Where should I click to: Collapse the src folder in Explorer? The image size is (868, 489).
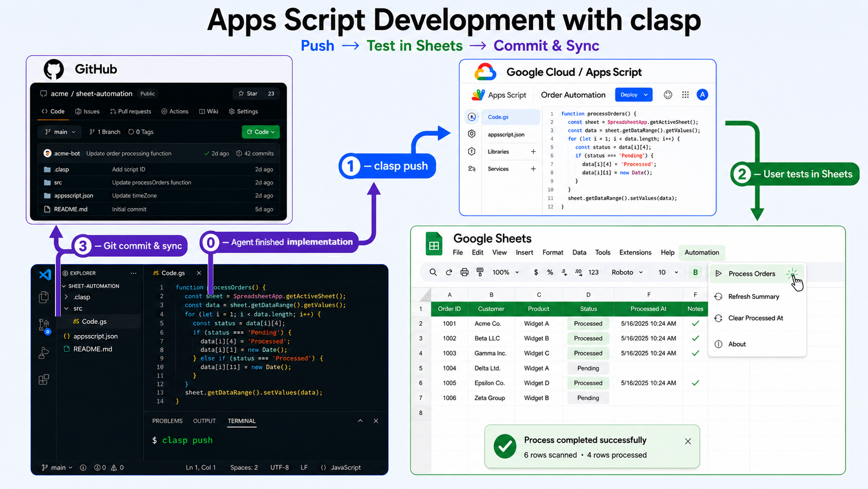(66, 308)
